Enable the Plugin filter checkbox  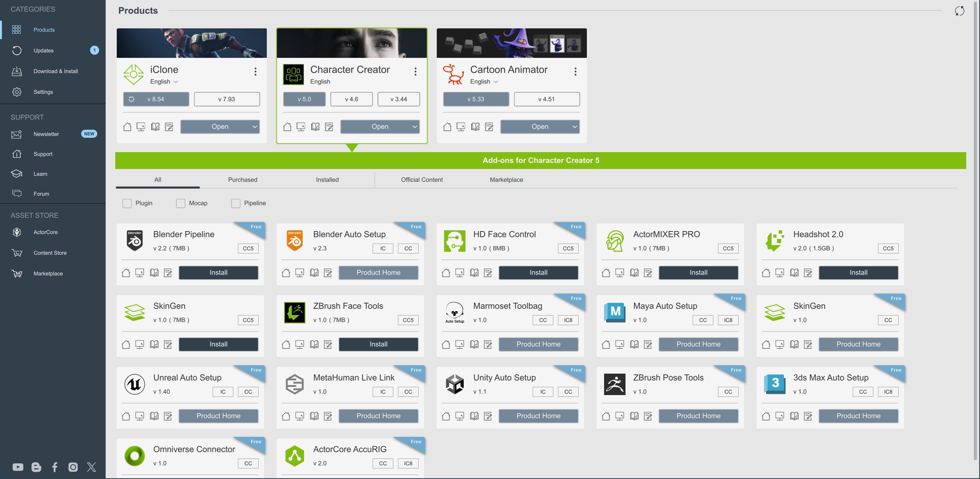pyautogui.click(x=127, y=203)
